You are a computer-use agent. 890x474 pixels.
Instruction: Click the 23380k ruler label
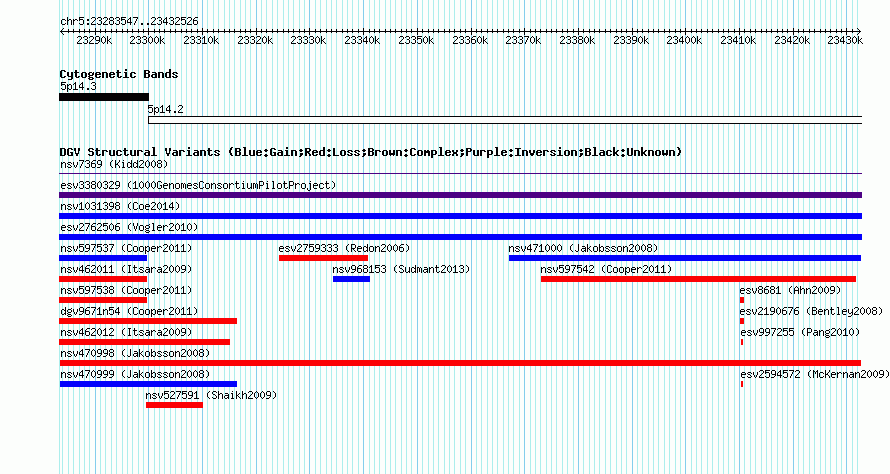pyautogui.click(x=577, y=40)
